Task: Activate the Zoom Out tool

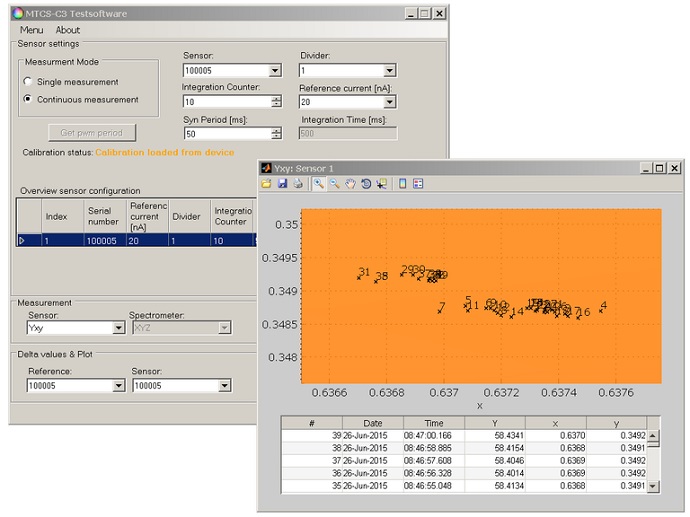Action: [334, 184]
